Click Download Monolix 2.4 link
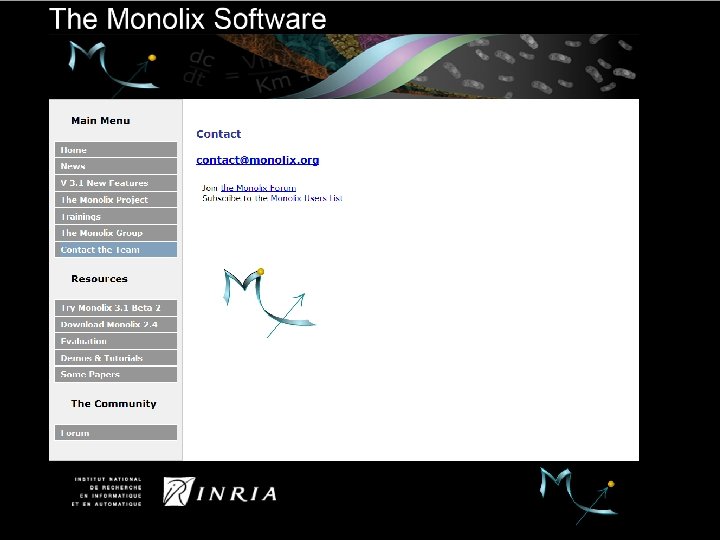This screenshot has height=540, width=720. point(116,324)
